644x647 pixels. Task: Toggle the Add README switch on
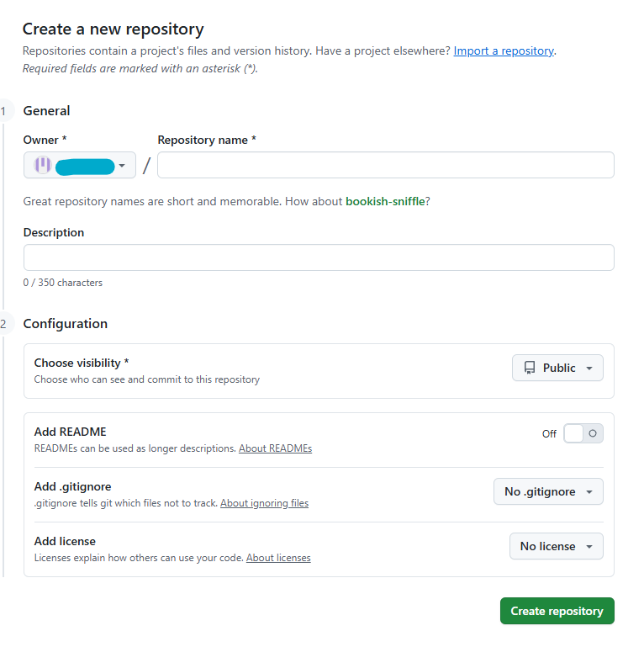583,433
